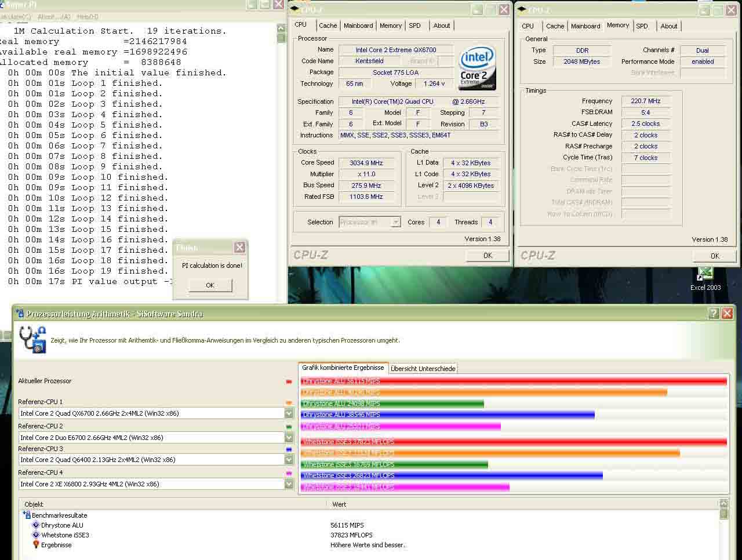Open the Help menu in Super PI
The image size is (742, 560).
point(88,17)
